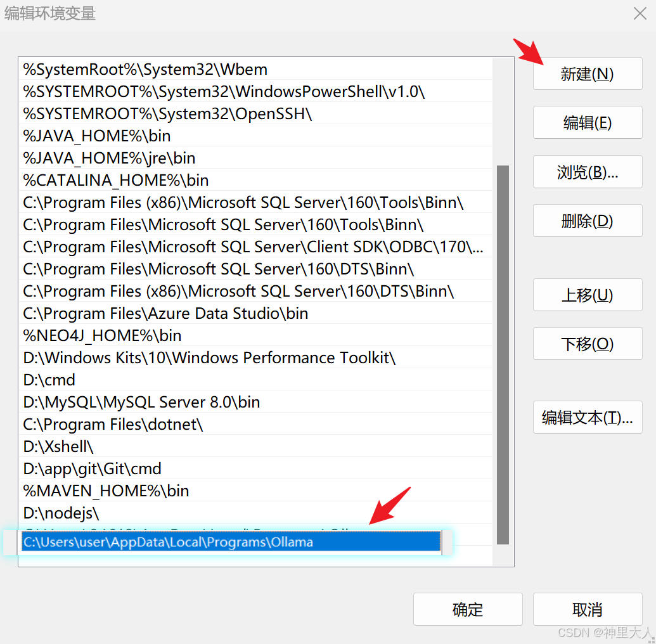The height and width of the screenshot is (644, 656).
Task: Select the Client SDK\ODBC\170 entry
Action: pos(255,247)
